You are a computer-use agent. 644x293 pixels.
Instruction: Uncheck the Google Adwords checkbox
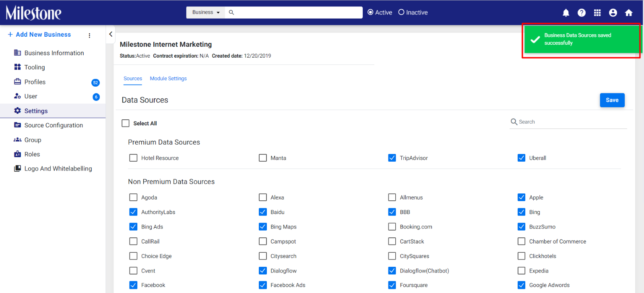pos(521,285)
